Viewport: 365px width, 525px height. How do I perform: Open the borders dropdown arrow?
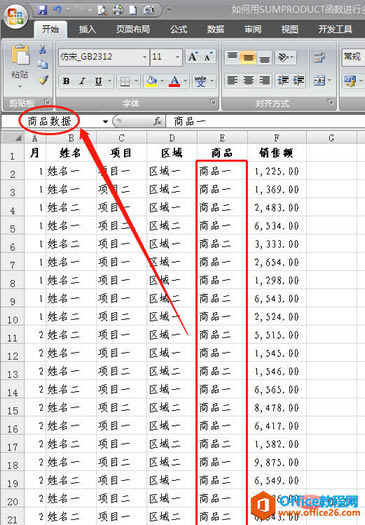click(136, 81)
